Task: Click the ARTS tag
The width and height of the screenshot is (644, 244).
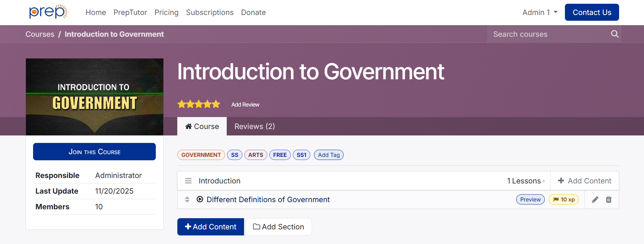Action: coord(256,155)
